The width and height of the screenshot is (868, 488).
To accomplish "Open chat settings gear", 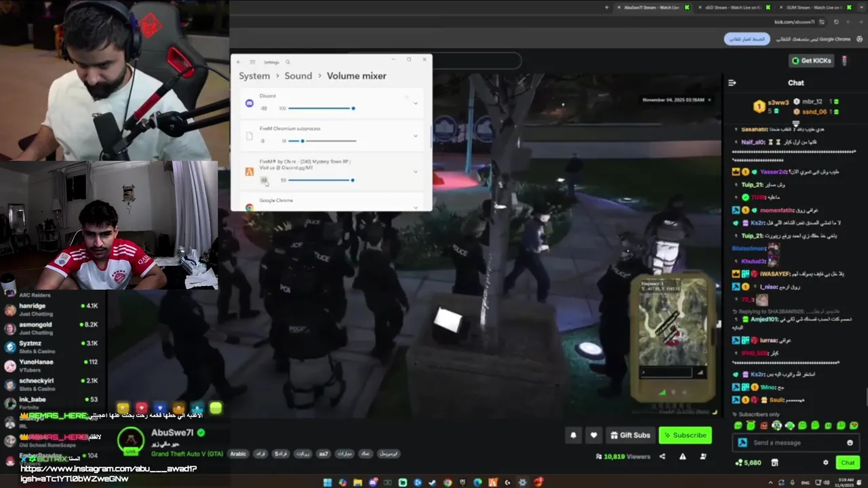I will tap(825, 462).
